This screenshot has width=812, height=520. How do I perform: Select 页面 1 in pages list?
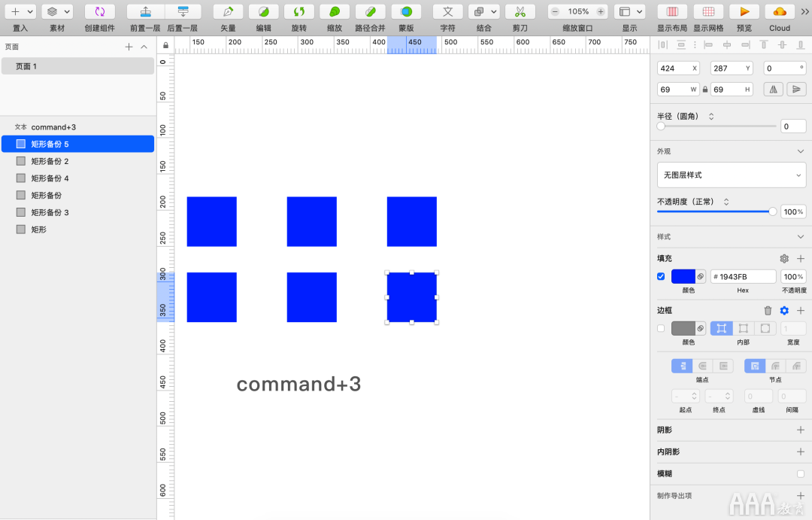(x=77, y=66)
